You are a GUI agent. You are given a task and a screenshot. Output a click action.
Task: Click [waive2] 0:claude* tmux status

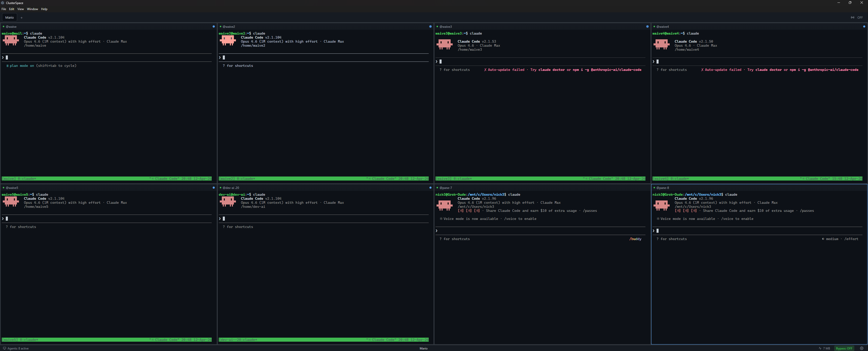(237, 179)
